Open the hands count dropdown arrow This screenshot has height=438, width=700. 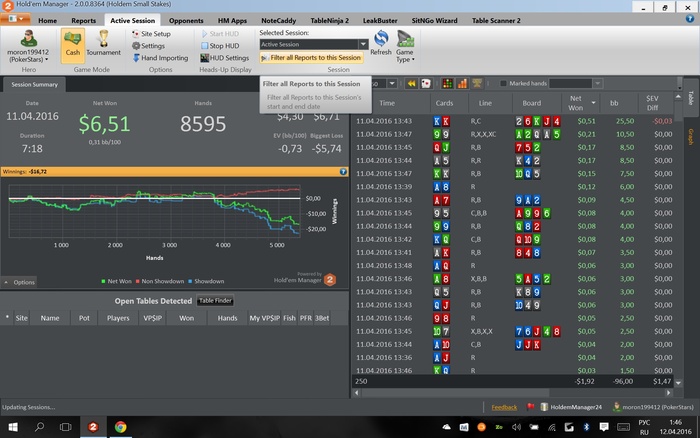[392, 83]
